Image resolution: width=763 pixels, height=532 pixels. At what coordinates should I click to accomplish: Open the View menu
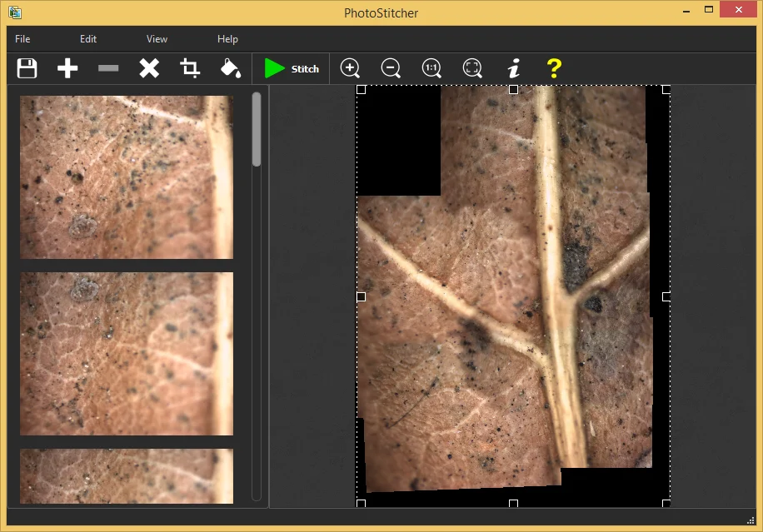tap(157, 39)
